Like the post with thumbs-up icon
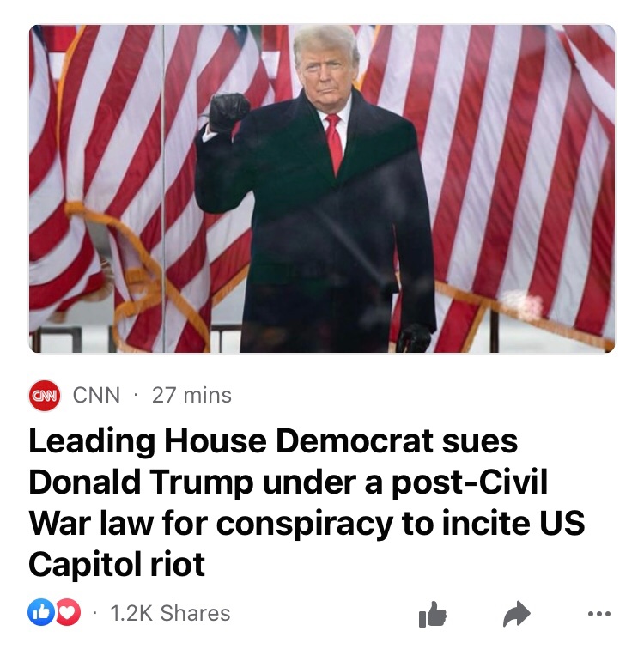Viewport: 644px width, 649px height. point(433,614)
